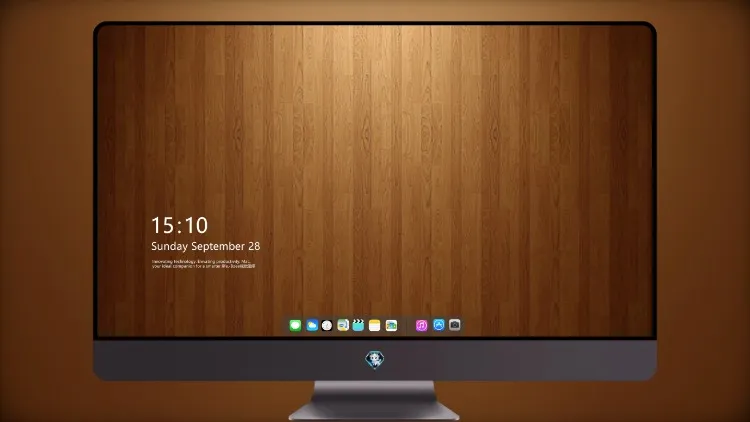Open the green Messages app in dock
This screenshot has width=750, height=422.
point(295,325)
